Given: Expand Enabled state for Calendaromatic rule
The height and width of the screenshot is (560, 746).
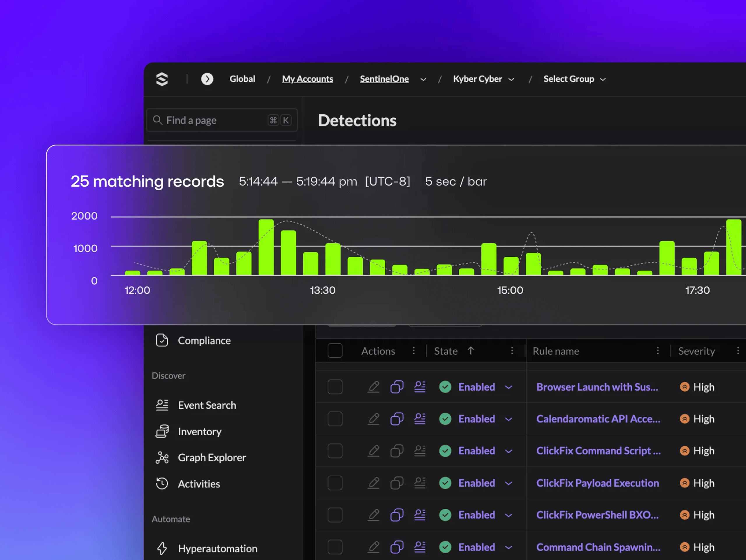Looking at the screenshot, I should click(x=509, y=419).
